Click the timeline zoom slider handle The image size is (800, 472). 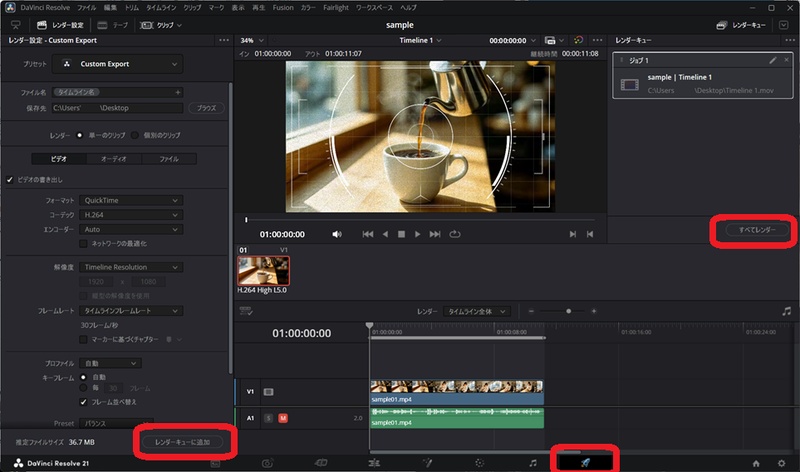568,311
